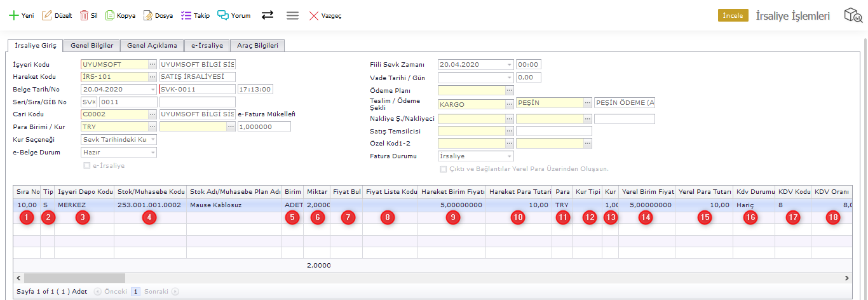
Task: Click the İncele button
Action: [733, 16]
